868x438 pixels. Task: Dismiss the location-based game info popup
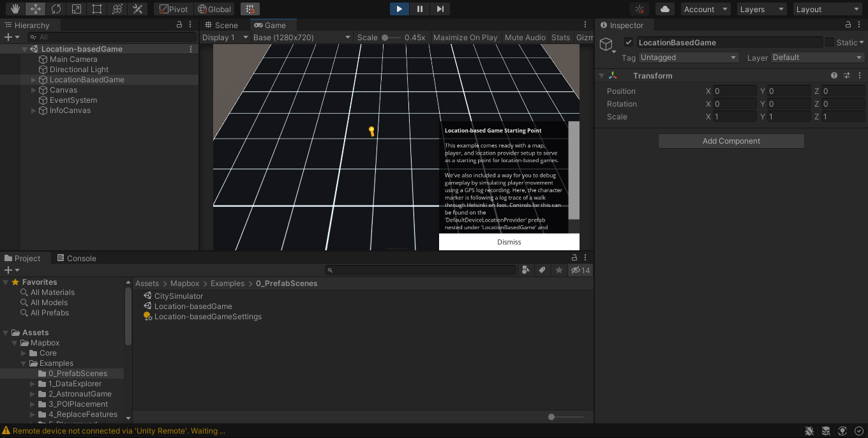click(509, 242)
